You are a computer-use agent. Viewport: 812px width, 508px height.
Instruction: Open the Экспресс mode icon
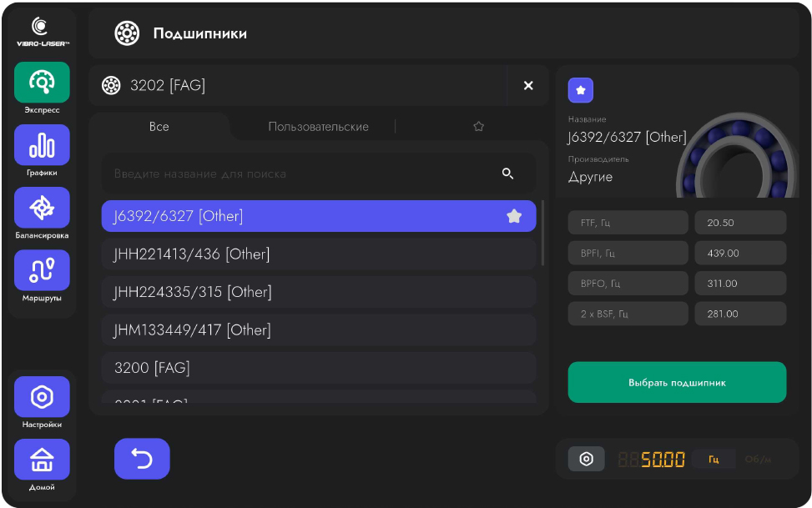(x=42, y=83)
